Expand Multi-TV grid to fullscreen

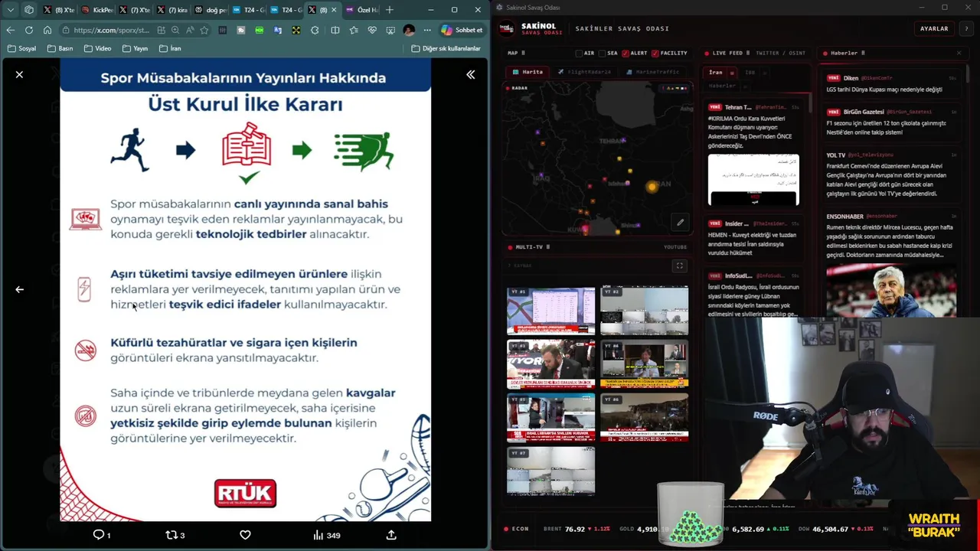coord(679,266)
